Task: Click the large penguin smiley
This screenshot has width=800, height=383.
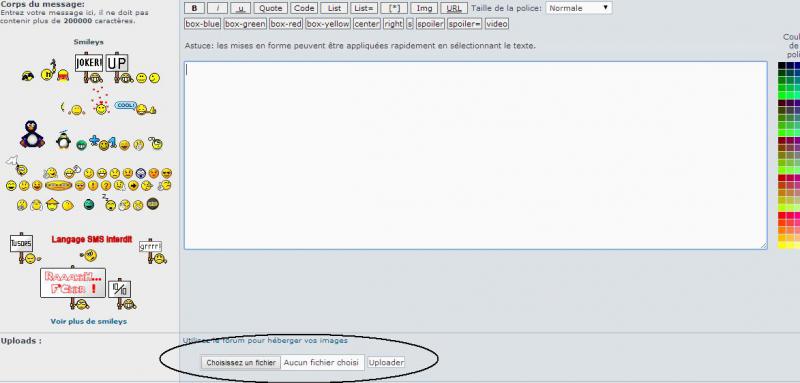Action: 32,134
